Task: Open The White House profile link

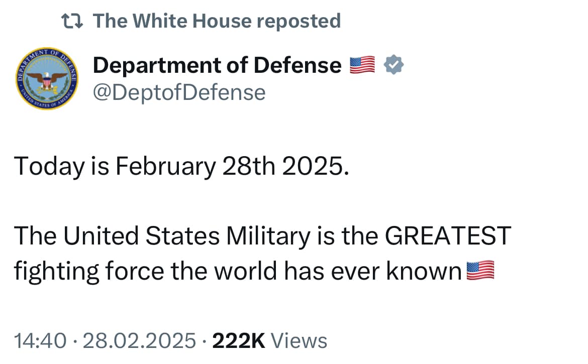Action: pos(172,21)
